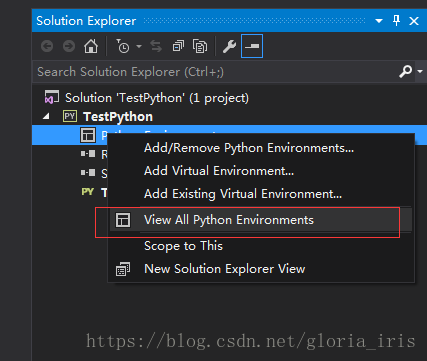Click the Sync with Active Document icon
Viewport: 427px width, 361px height.
coord(156,46)
